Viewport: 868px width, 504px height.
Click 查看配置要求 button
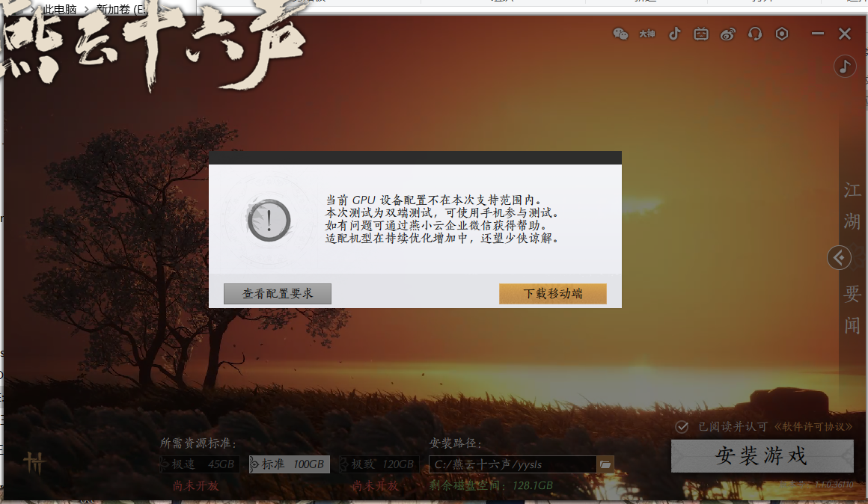pyautogui.click(x=278, y=294)
